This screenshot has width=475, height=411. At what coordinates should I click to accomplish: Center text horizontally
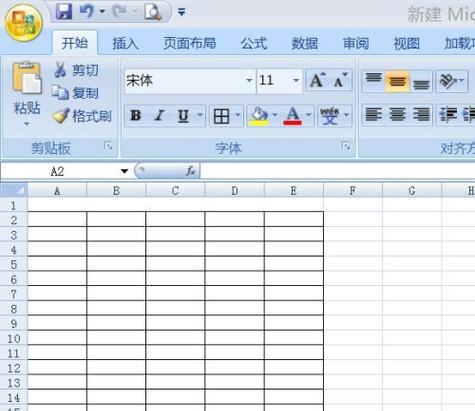(x=397, y=115)
